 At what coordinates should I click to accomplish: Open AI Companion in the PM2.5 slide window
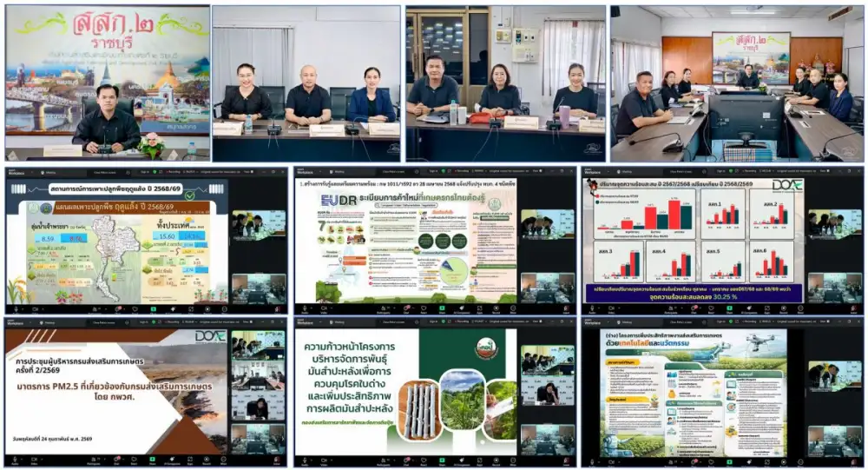pyautogui.click(x=172, y=460)
